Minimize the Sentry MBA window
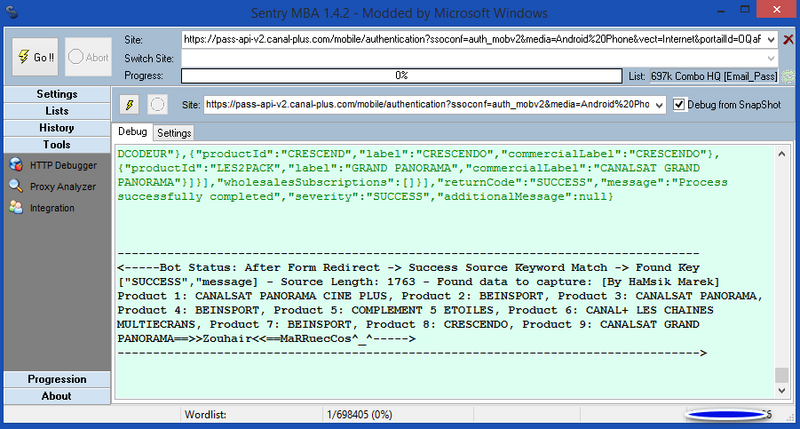The width and height of the screenshot is (800, 429). coord(720,10)
